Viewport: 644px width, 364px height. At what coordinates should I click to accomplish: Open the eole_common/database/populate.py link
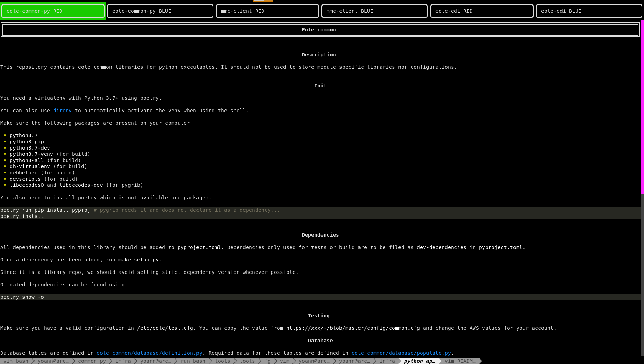point(401,353)
